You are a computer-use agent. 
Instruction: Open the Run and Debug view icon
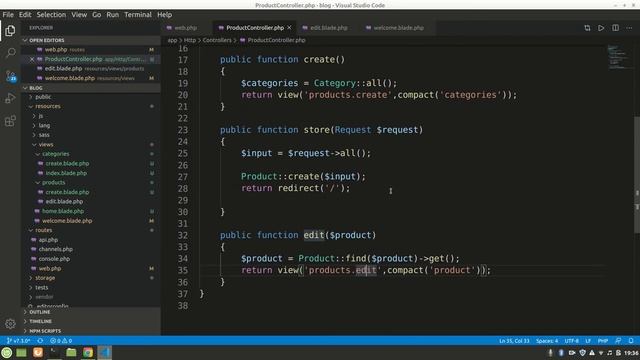pyautogui.click(x=10, y=98)
